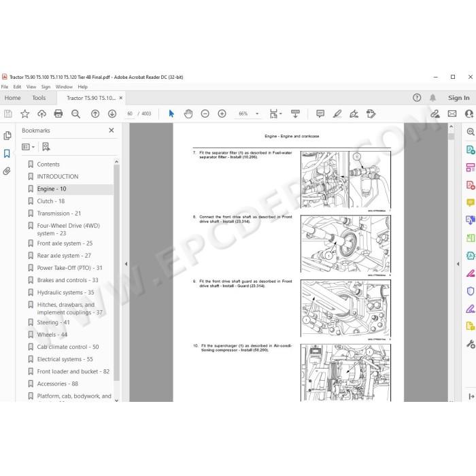Collapse the right tools pane arrow
Image resolution: width=476 pixels, height=476 pixels.
click(x=458, y=264)
